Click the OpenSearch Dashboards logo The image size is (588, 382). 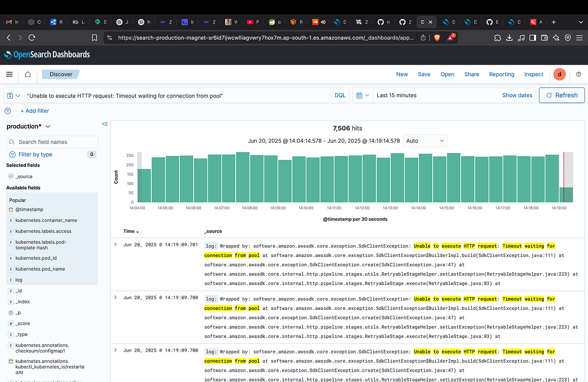pos(47,54)
